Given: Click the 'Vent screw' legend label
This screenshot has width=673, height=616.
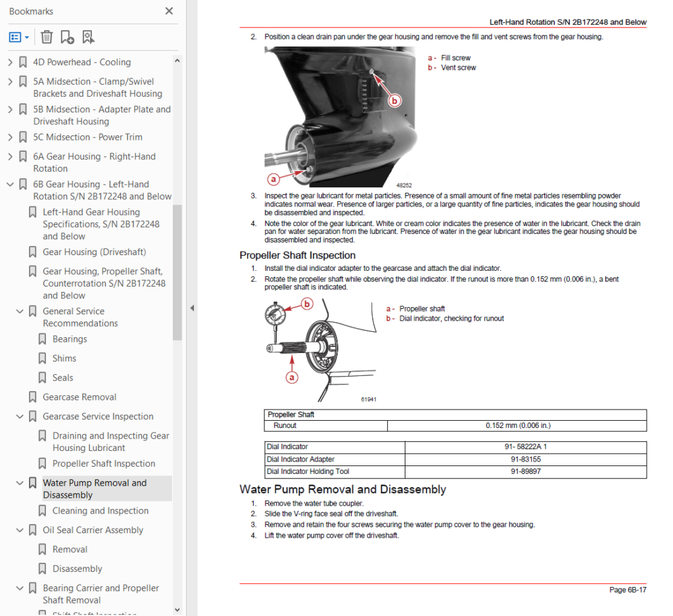Looking at the screenshot, I should pos(458,68).
